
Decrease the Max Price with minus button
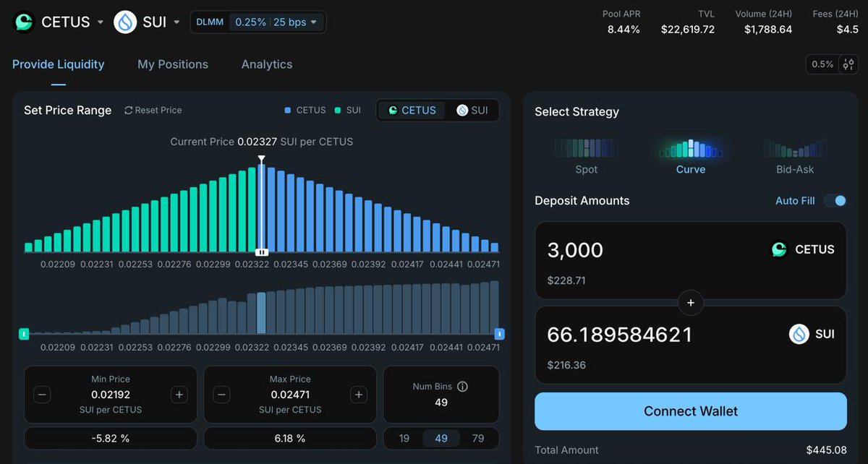point(223,395)
